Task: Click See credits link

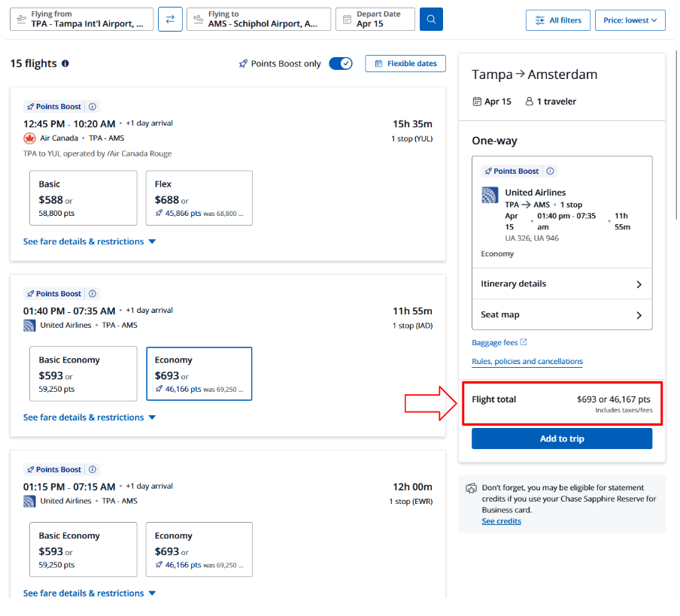Action: click(x=501, y=521)
